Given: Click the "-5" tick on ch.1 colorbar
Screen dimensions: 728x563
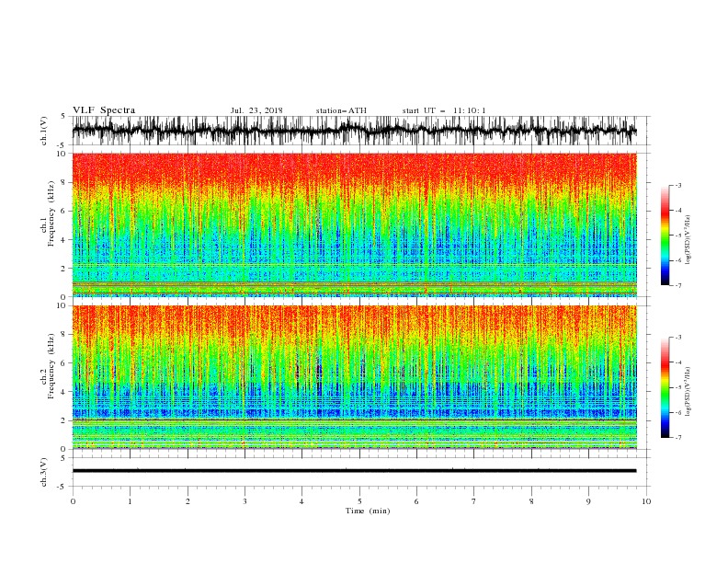Looking at the screenshot, I should click(x=677, y=236).
